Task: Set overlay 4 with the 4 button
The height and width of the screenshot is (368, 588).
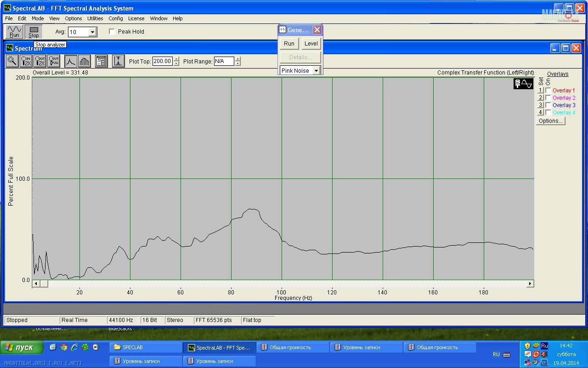Action: [x=541, y=113]
